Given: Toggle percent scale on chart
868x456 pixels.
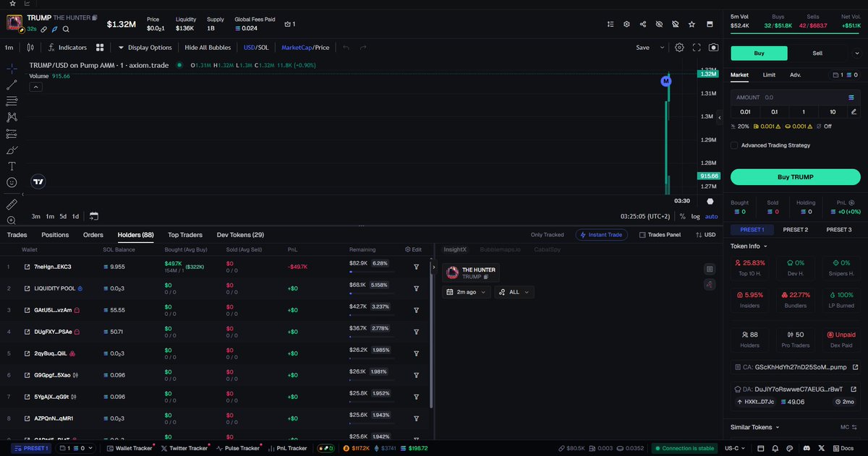Looking at the screenshot, I should [682, 216].
